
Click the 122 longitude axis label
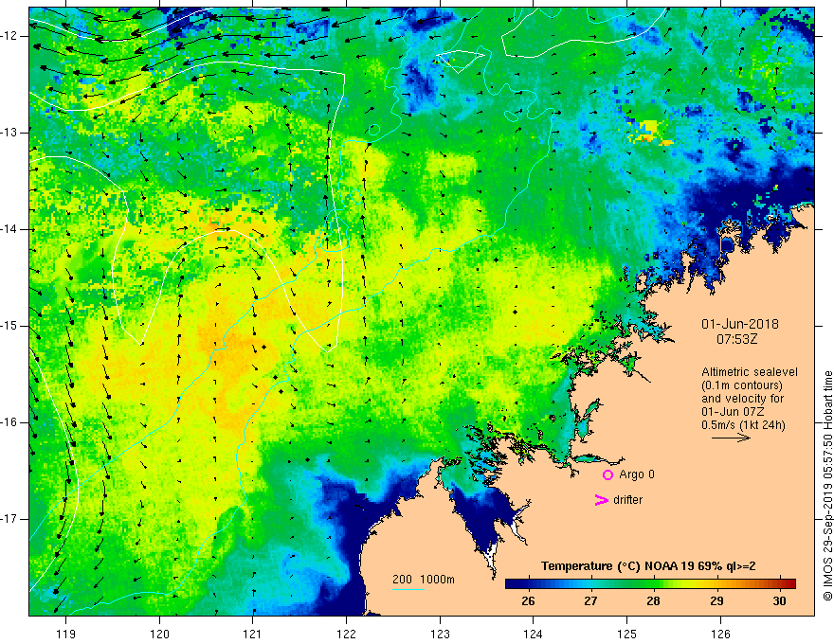click(x=346, y=634)
